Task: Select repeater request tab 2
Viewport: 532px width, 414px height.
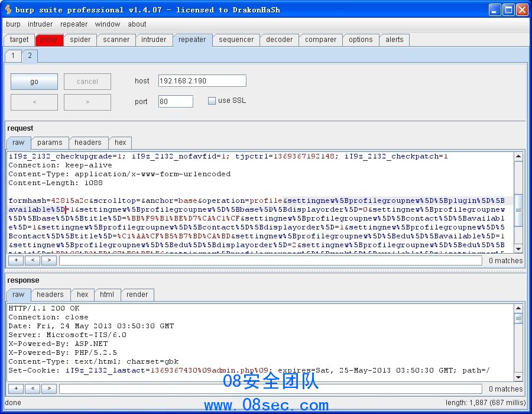Action: 30,56
